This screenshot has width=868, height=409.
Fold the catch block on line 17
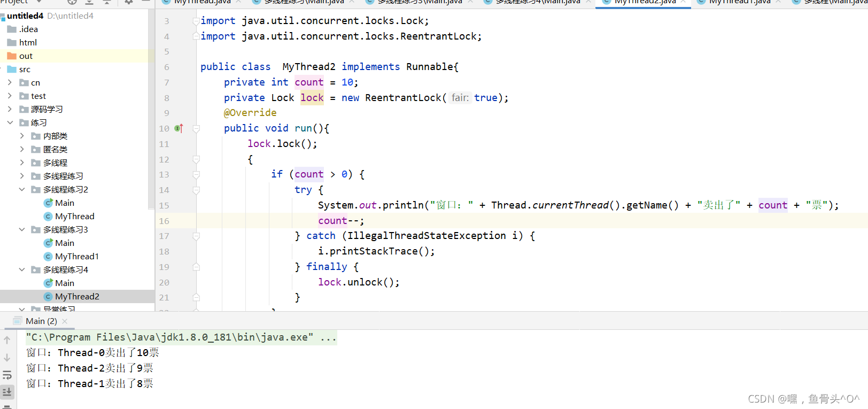tap(196, 236)
